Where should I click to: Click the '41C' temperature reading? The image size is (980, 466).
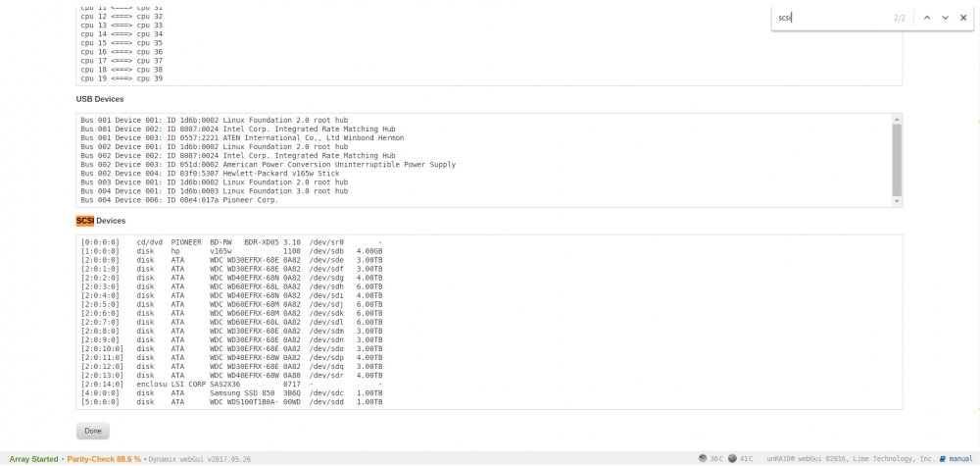pos(746,458)
